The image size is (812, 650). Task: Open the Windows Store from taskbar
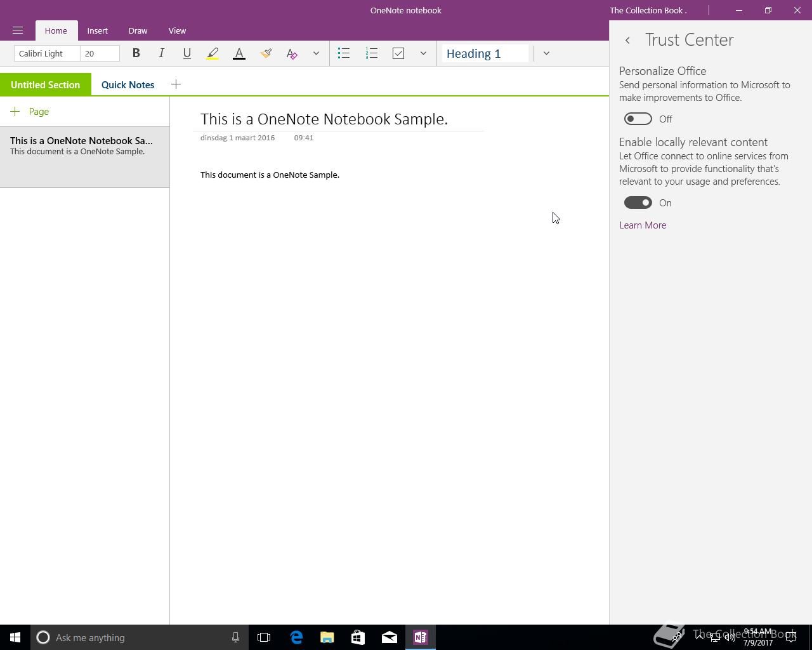coord(358,637)
